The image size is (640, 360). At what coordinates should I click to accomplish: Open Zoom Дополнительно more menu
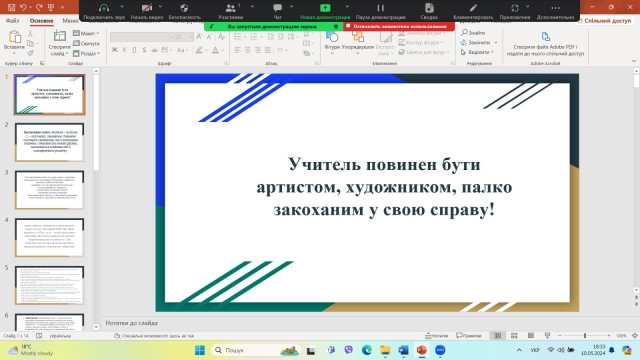[x=556, y=11]
